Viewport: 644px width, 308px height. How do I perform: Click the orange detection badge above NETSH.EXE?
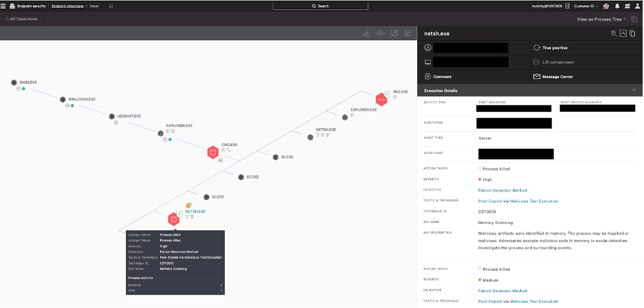(x=189, y=205)
